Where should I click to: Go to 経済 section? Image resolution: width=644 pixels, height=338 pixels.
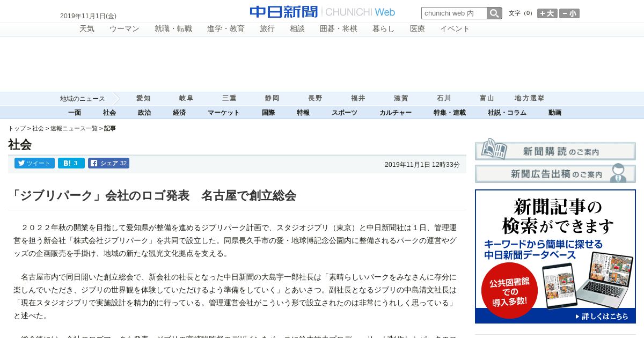click(179, 113)
